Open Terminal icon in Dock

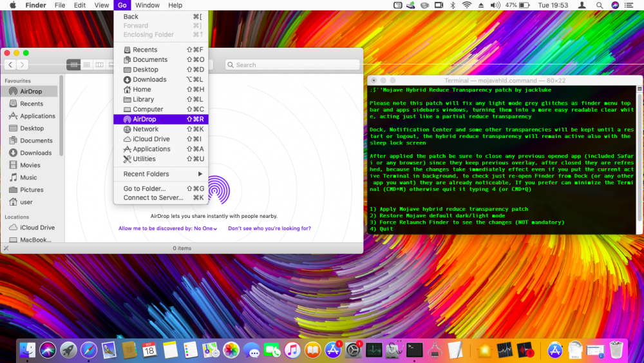pyautogui.click(x=414, y=350)
